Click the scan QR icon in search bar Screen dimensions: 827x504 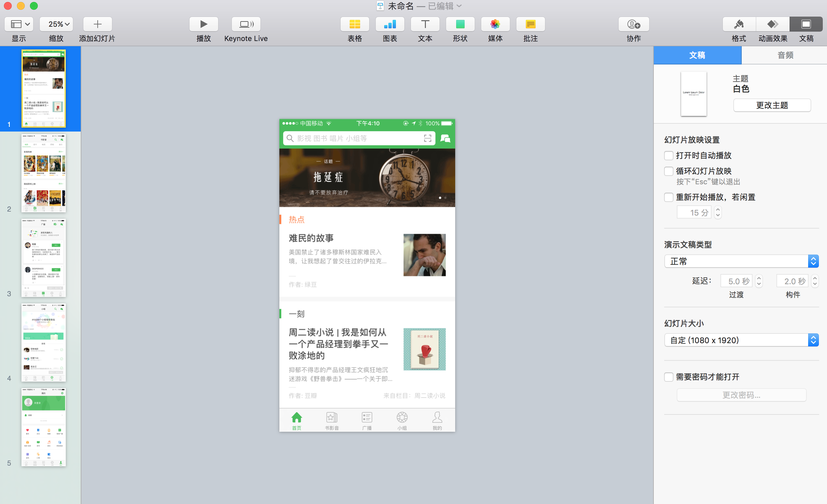[428, 138]
